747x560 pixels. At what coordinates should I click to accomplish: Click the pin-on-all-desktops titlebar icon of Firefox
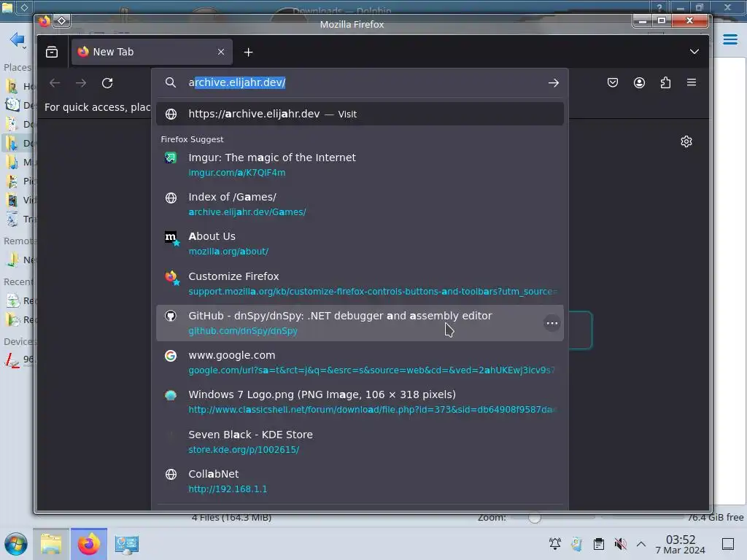pyautogui.click(x=61, y=21)
